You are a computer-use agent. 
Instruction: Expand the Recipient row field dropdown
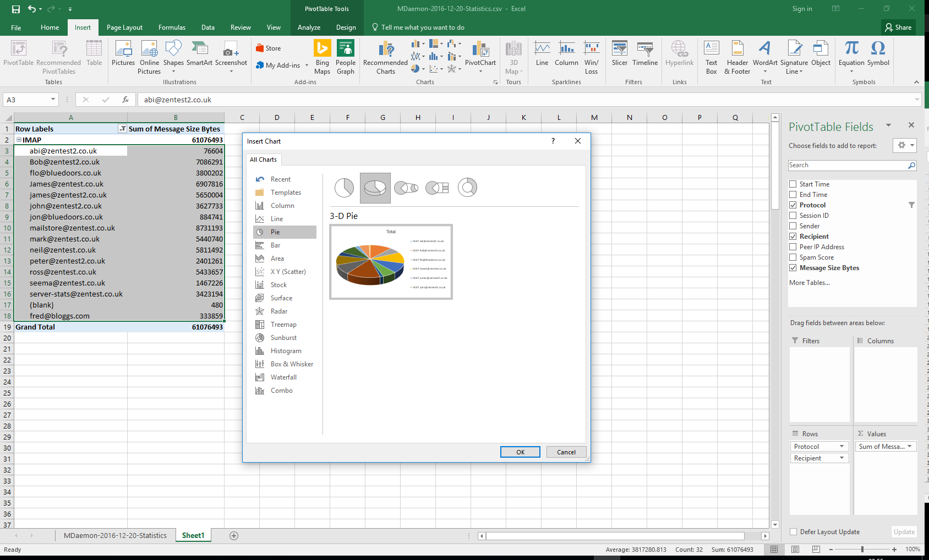pyautogui.click(x=841, y=458)
